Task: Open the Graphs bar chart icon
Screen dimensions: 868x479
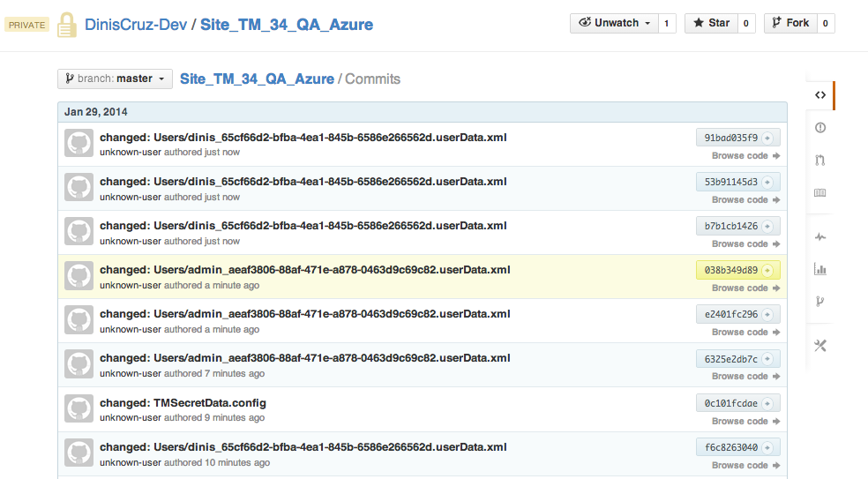Action: tap(819, 269)
